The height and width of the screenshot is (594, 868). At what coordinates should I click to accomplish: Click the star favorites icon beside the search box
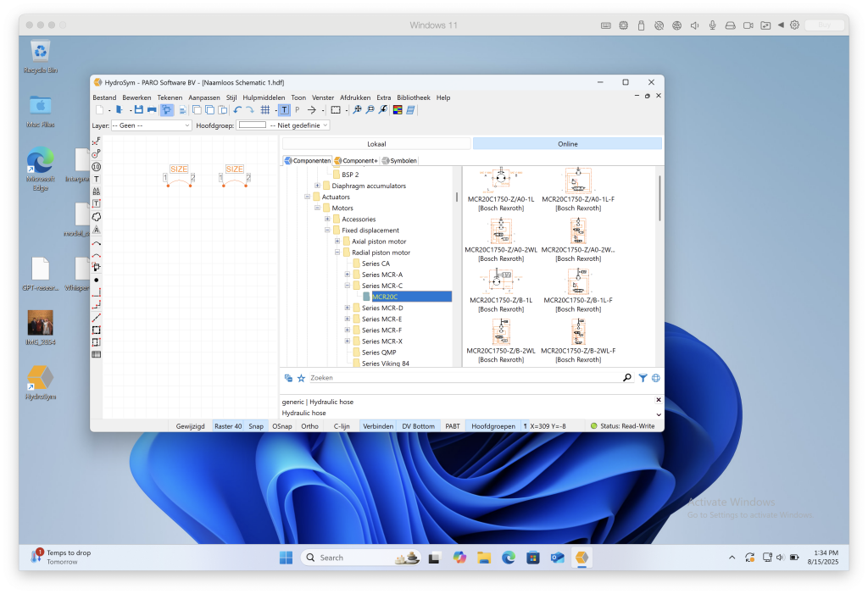[301, 378]
